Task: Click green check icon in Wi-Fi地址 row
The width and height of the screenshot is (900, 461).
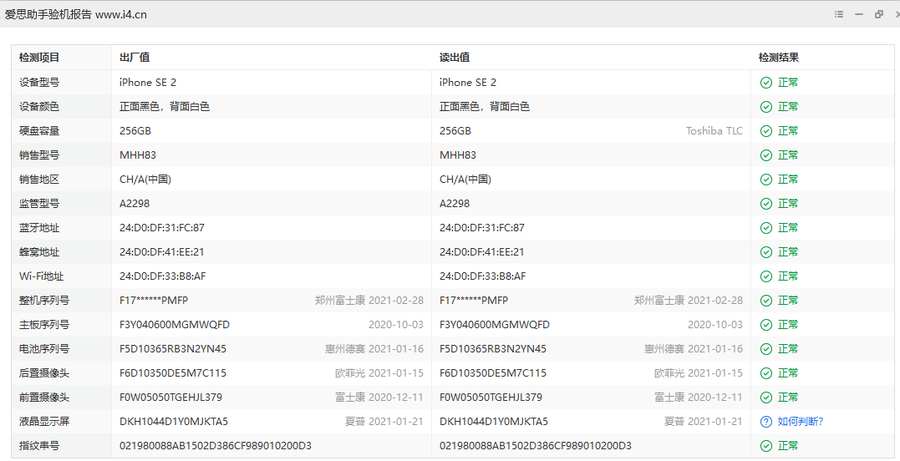Action: pos(766,276)
